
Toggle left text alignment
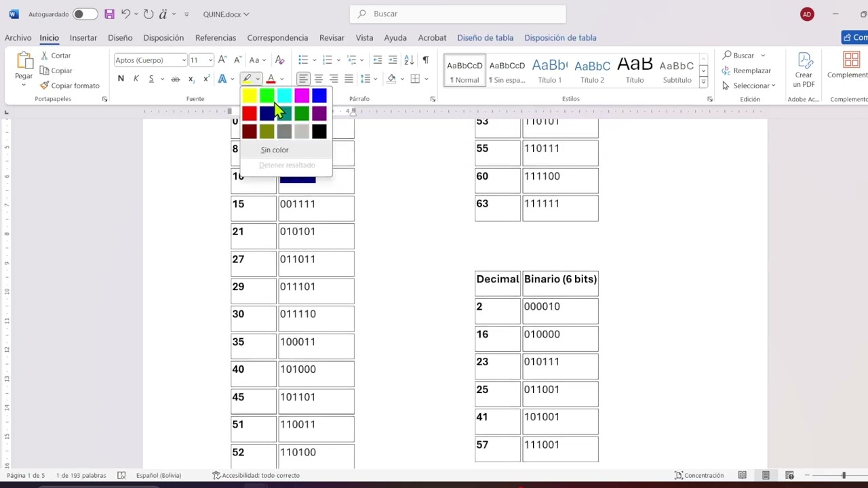pos(303,79)
